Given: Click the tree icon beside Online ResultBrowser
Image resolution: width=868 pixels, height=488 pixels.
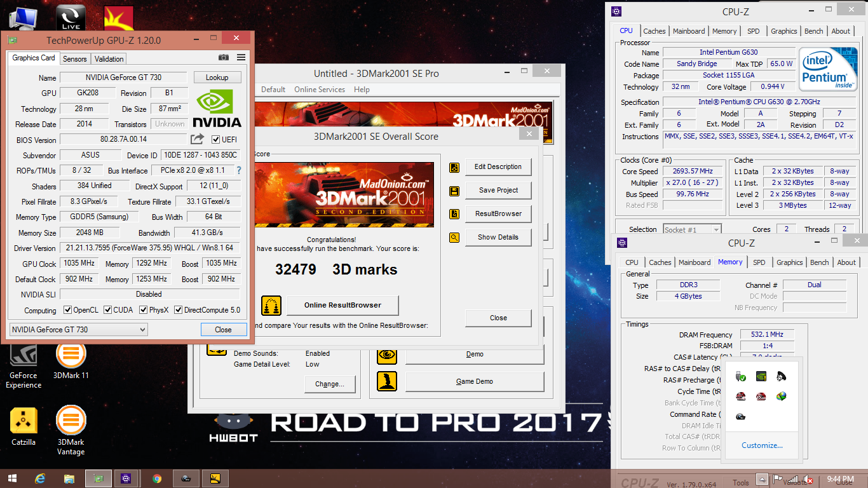Looking at the screenshot, I should (271, 306).
